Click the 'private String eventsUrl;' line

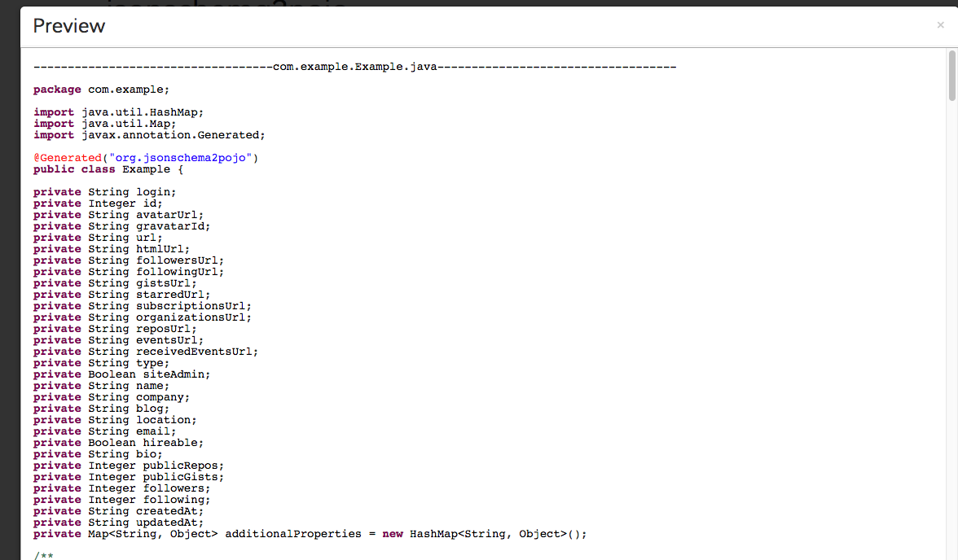coord(119,340)
